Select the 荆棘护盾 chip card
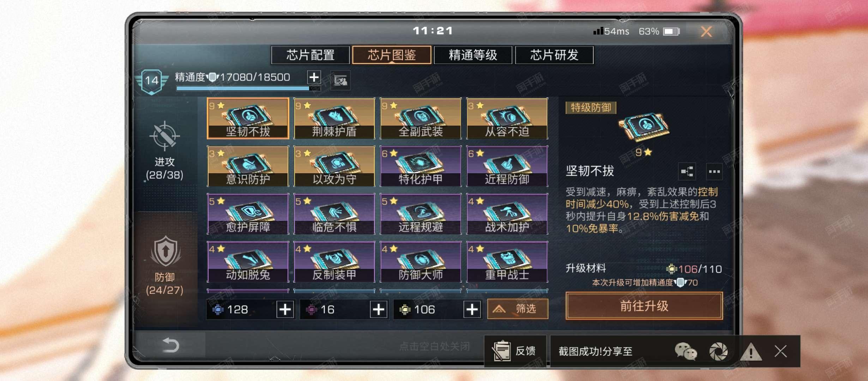The image size is (868, 381). (x=334, y=118)
